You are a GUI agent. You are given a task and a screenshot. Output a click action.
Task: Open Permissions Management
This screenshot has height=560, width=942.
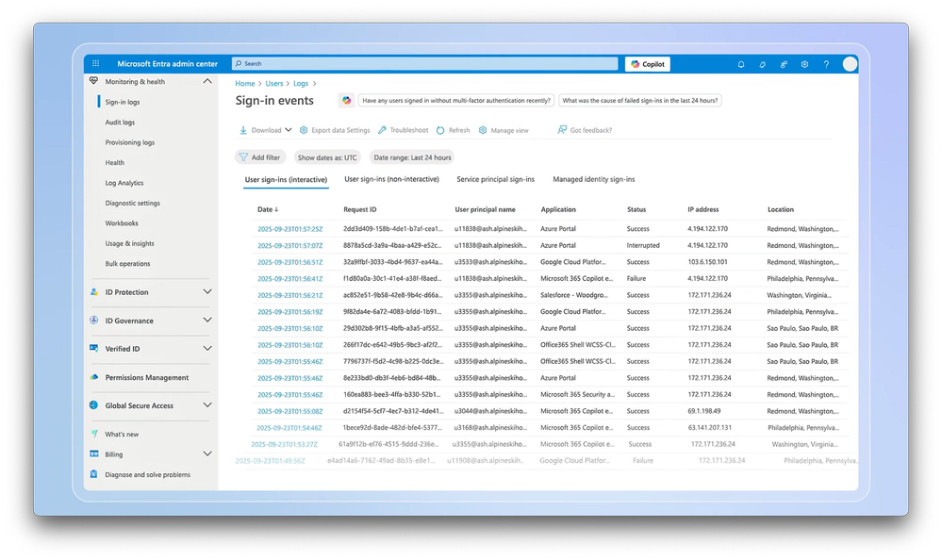(146, 377)
